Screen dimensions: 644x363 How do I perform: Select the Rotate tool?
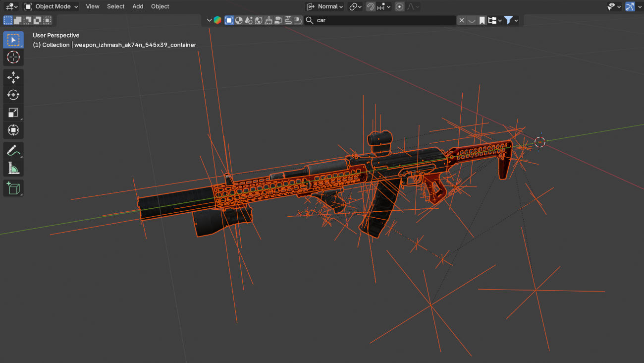point(13,95)
